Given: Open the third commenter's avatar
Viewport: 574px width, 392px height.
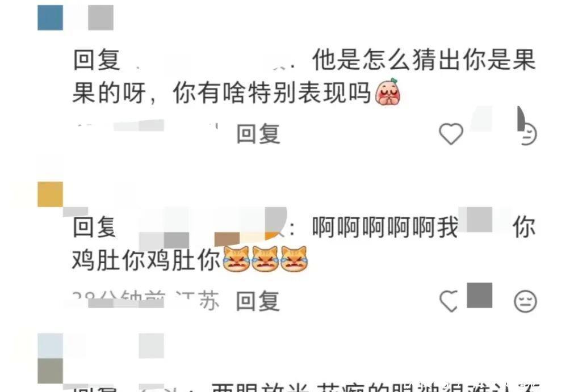Looking at the screenshot, I should click(x=50, y=359).
